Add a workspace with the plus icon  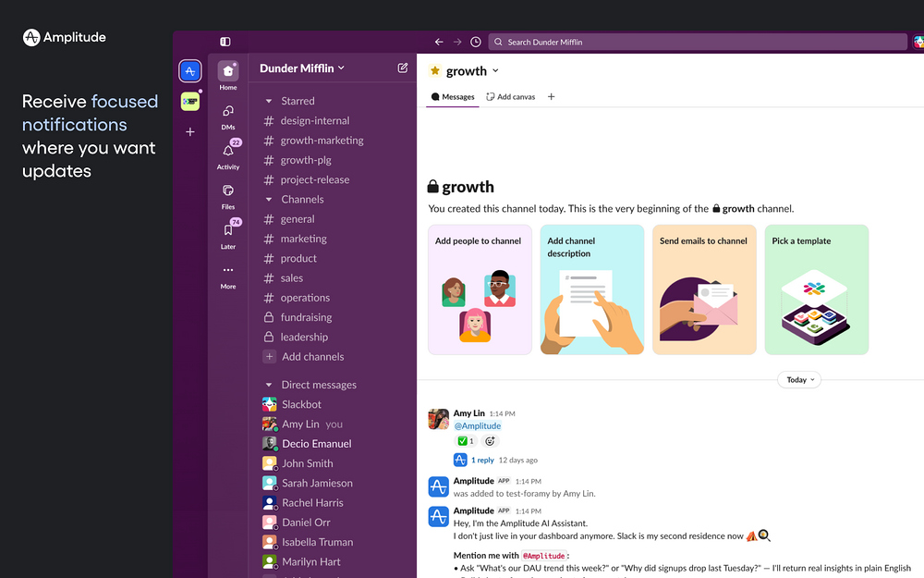[189, 132]
